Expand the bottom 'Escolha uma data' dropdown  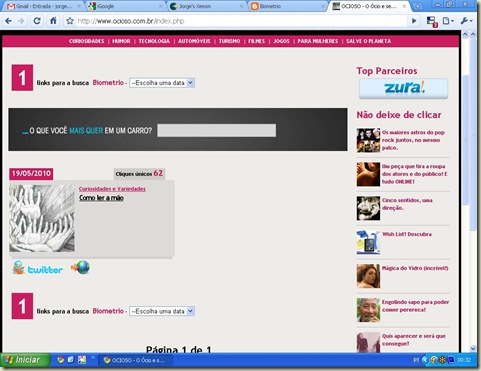162,311
